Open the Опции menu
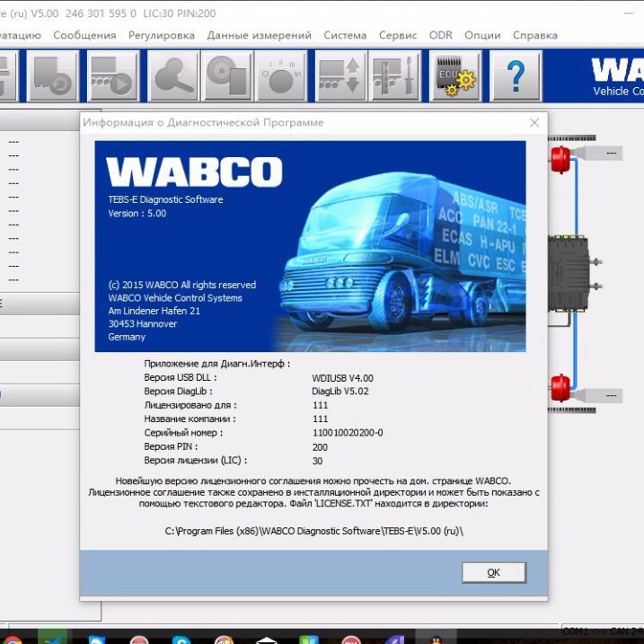Screen dimensions: 644x644 pos(482,35)
